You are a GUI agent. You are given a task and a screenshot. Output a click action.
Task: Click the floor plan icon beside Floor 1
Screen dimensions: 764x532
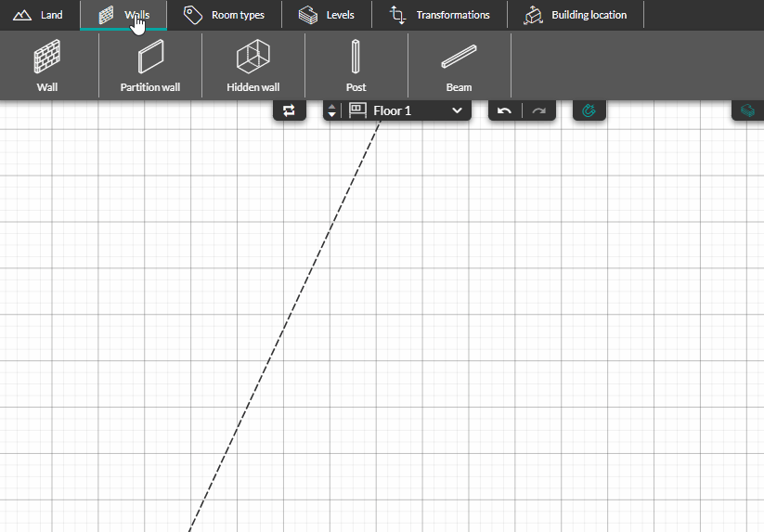point(357,110)
